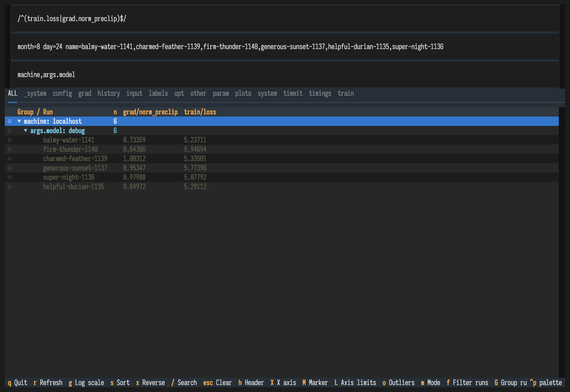Toggle the circle marker for balmy-water-1141
570x392 pixels.
(10, 140)
